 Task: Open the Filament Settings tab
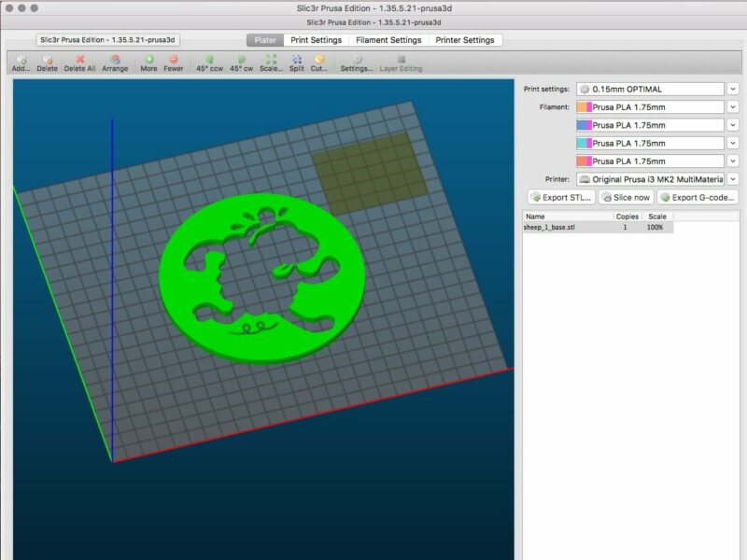(388, 40)
